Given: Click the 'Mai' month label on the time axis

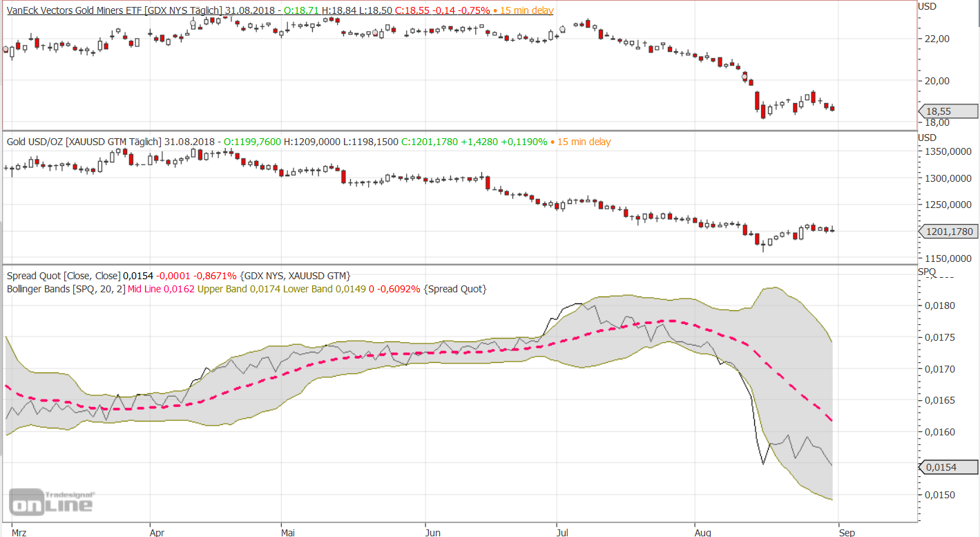Looking at the screenshot, I should point(288,533).
